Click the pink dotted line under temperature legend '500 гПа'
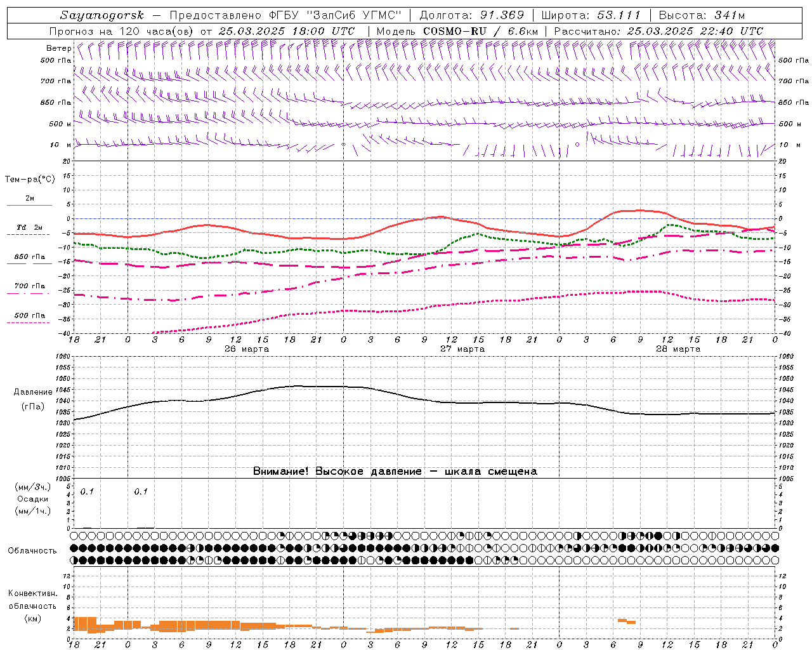 click(x=29, y=322)
